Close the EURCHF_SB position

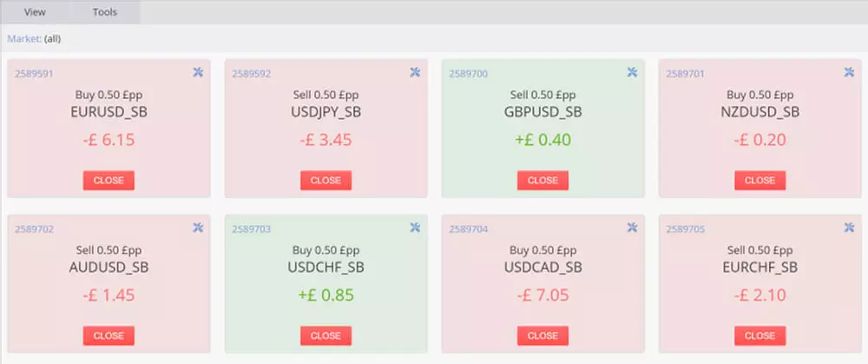759,335
